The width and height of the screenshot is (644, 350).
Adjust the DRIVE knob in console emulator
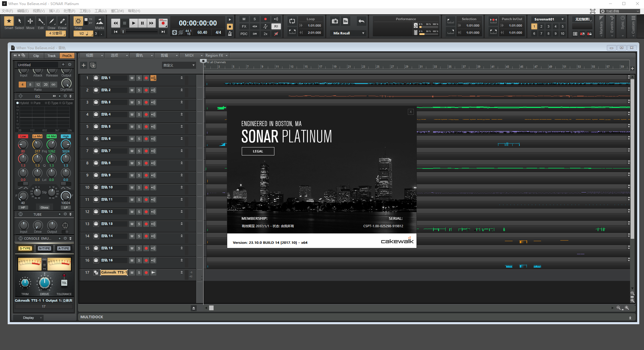pos(44,283)
